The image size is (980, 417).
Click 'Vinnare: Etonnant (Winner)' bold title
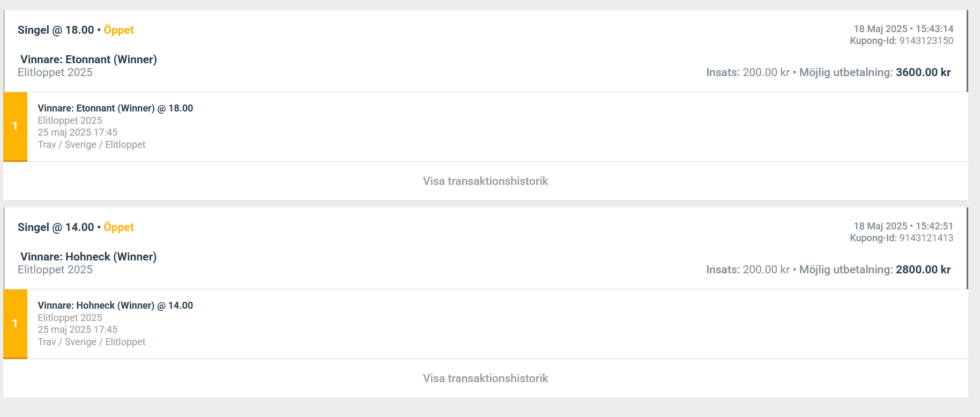88,59
